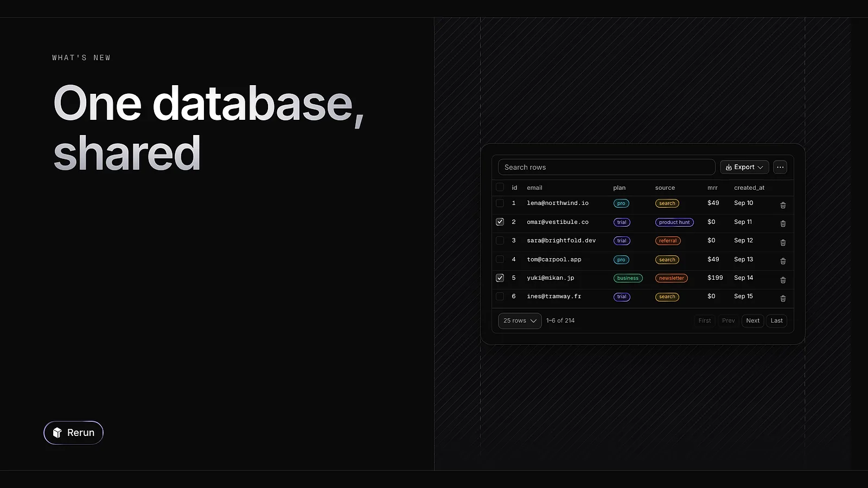Click the Rerun button
This screenshot has width=868, height=488.
pos(73,433)
